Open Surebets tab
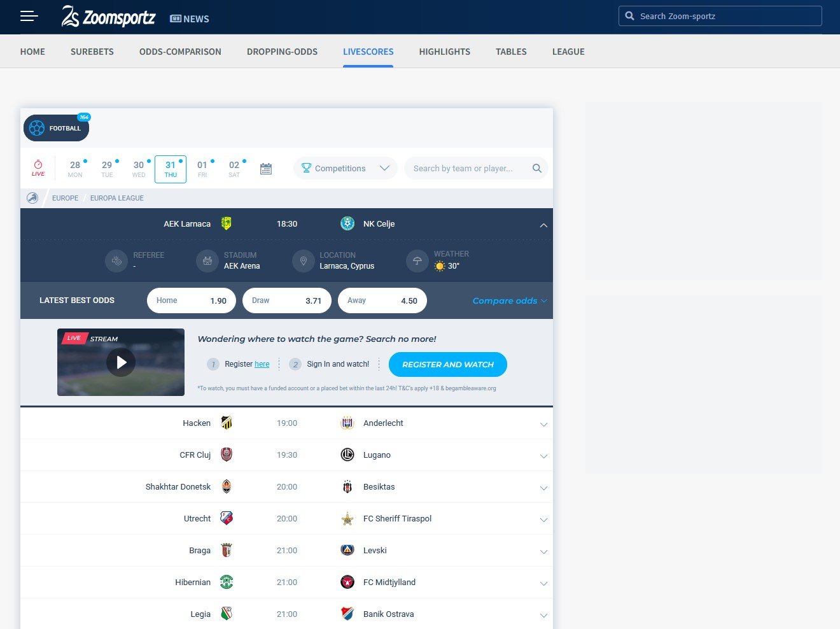This screenshot has width=840, height=629. (92, 52)
